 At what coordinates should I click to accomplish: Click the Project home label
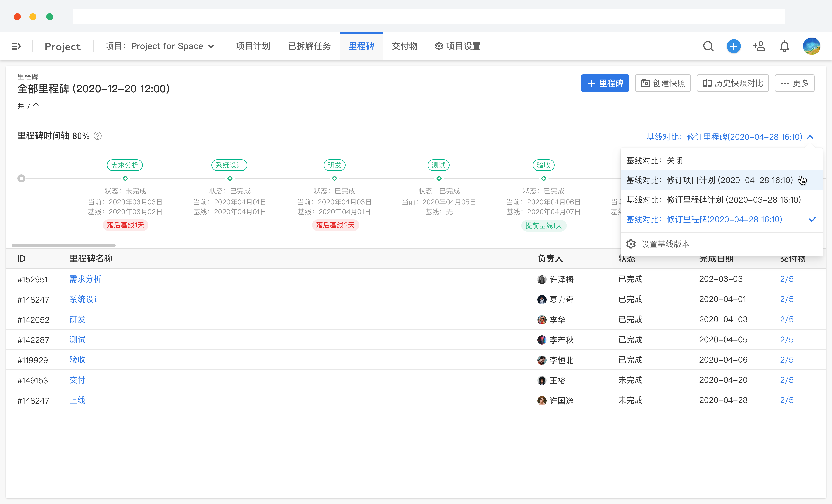coord(62,47)
